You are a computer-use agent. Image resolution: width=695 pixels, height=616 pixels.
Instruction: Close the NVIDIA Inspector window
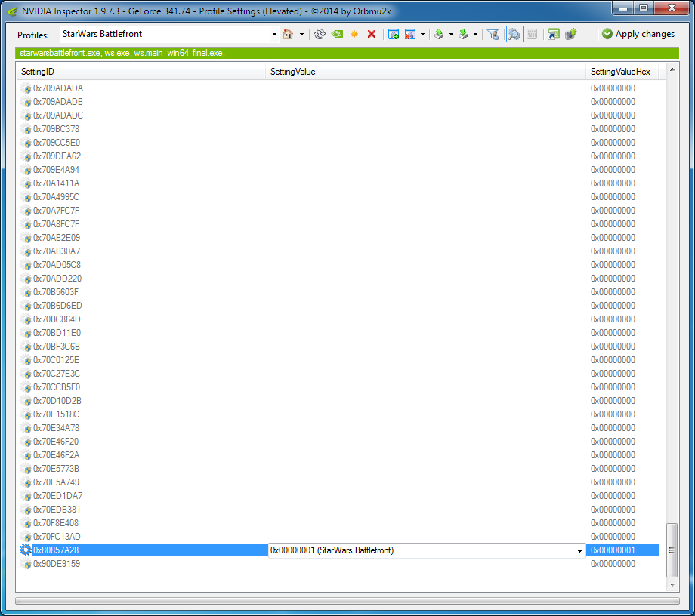tap(671, 8)
